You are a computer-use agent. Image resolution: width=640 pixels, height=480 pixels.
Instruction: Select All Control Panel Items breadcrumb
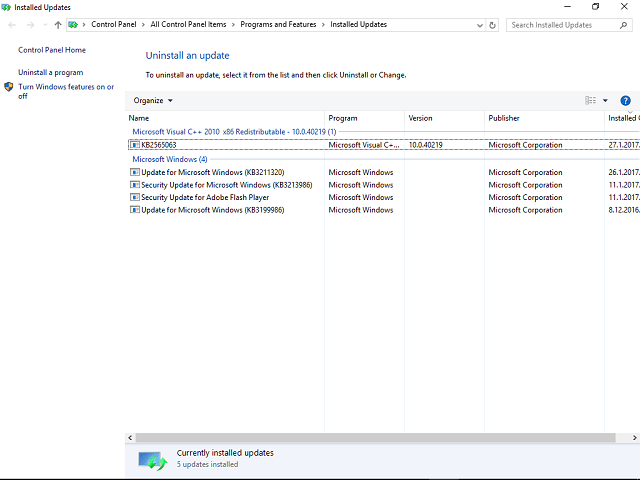pos(188,24)
